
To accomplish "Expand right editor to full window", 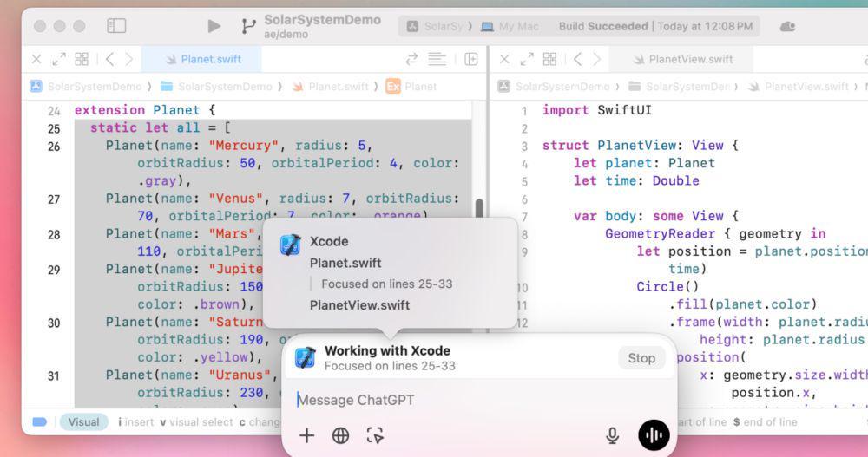I will click(527, 59).
